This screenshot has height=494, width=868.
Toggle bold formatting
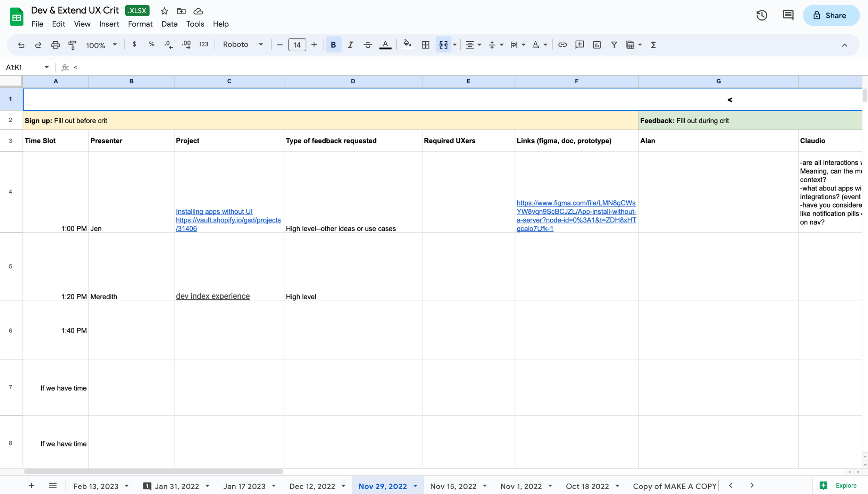(333, 45)
